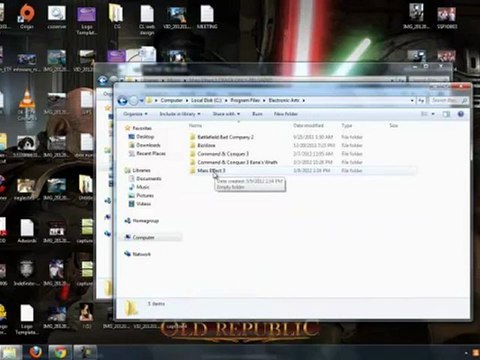The width and height of the screenshot is (480, 360).
Task: Open the address bar history dropdown
Action: click(x=412, y=100)
